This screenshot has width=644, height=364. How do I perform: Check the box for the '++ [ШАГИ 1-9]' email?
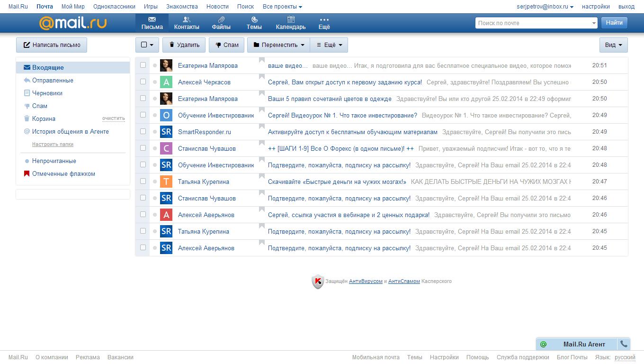(143, 148)
